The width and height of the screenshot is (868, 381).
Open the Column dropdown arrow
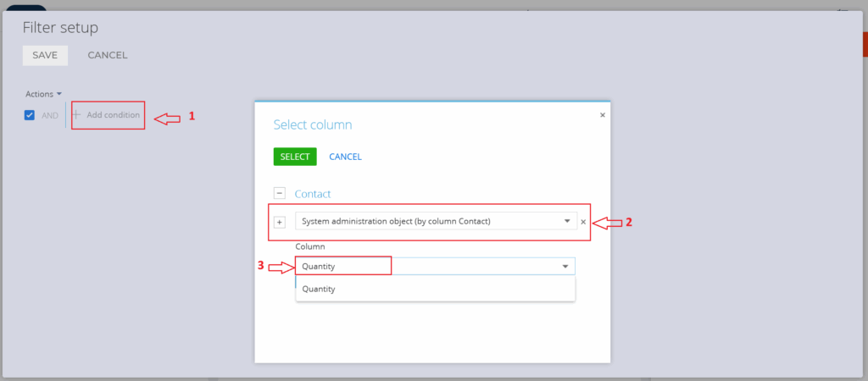565,266
